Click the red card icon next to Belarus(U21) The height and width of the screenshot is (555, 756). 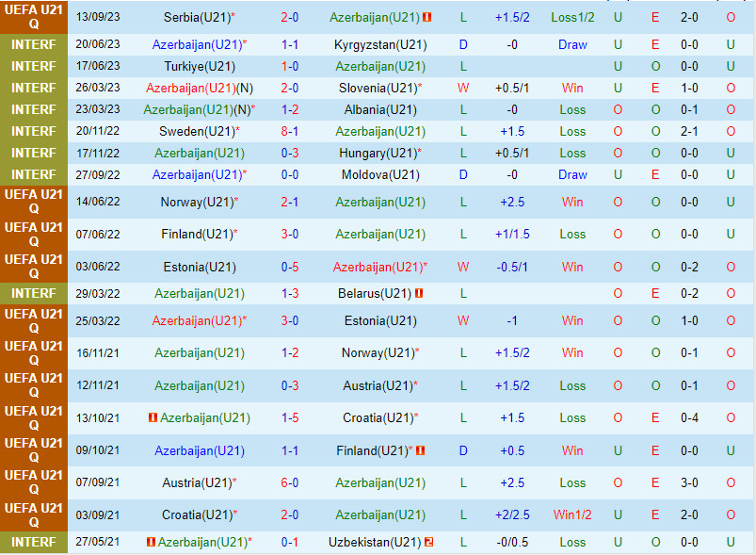click(419, 293)
